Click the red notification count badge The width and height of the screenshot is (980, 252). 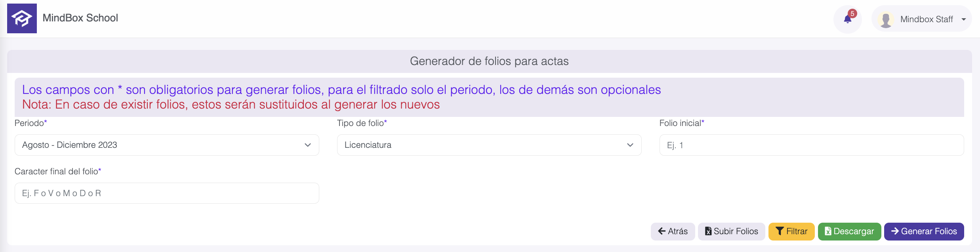tap(852, 13)
